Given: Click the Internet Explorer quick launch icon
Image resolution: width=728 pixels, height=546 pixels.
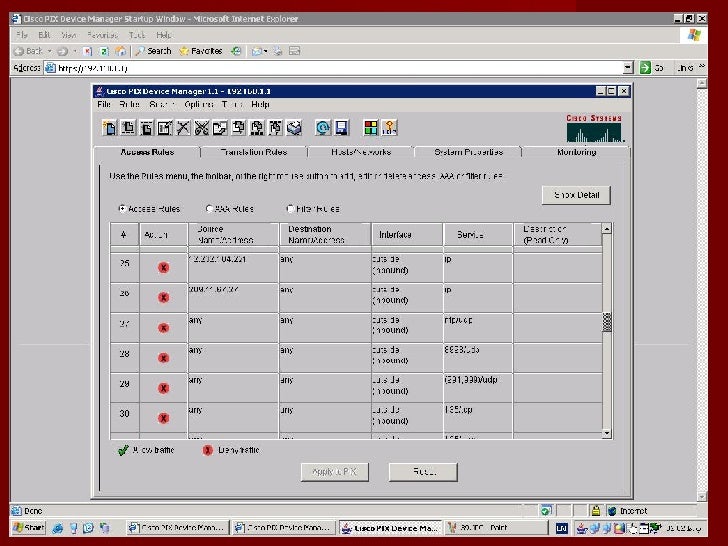Looking at the screenshot, I should [58, 528].
